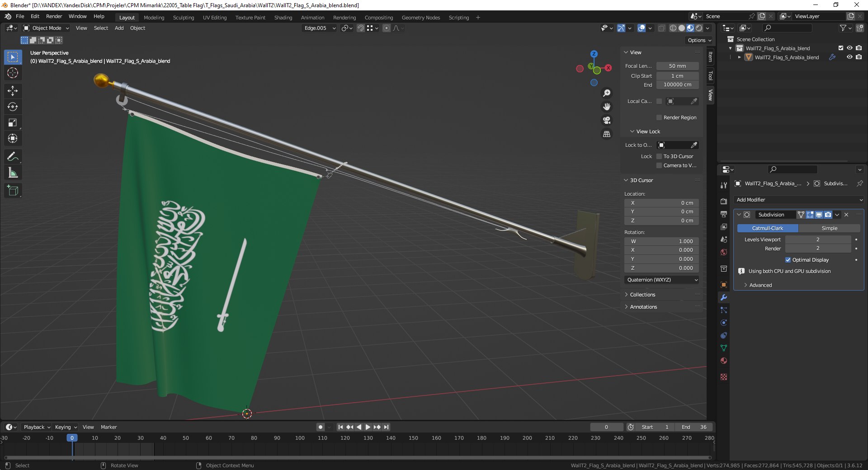Image resolution: width=868 pixels, height=470 pixels.
Task: Open the Quaternion (WXYZ) rotation mode dropdown
Action: click(x=662, y=280)
